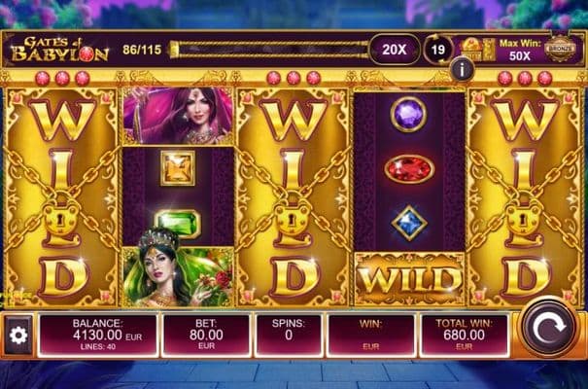Image resolution: width=588 pixels, height=389 pixels.
Task: Select the pink-veiled woman symbol
Action: click(178, 116)
